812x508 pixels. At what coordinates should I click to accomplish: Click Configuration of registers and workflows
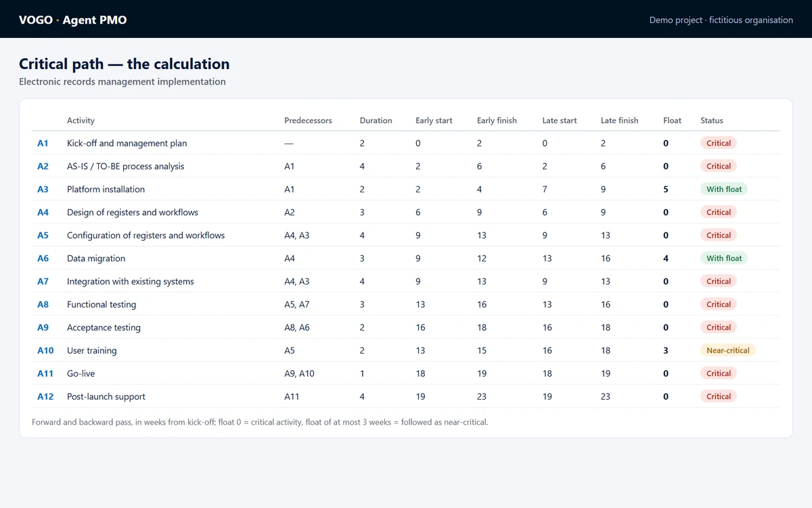coord(145,235)
